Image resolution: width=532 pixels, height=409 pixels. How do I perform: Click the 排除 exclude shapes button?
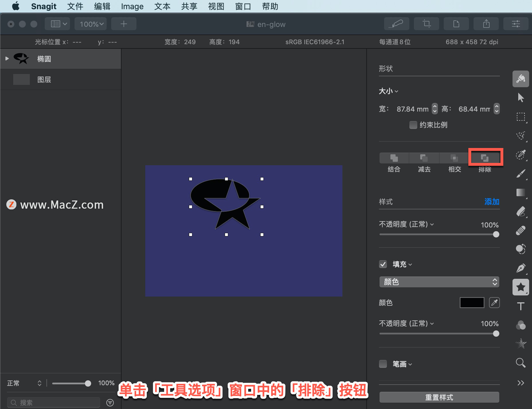tap(484, 158)
